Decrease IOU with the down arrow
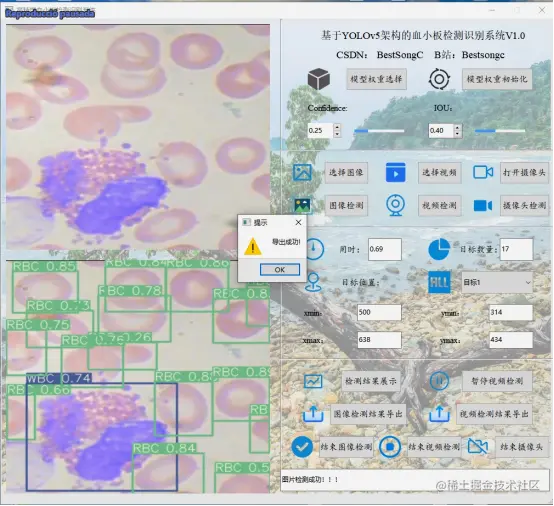This screenshot has width=554, height=506. 458,134
